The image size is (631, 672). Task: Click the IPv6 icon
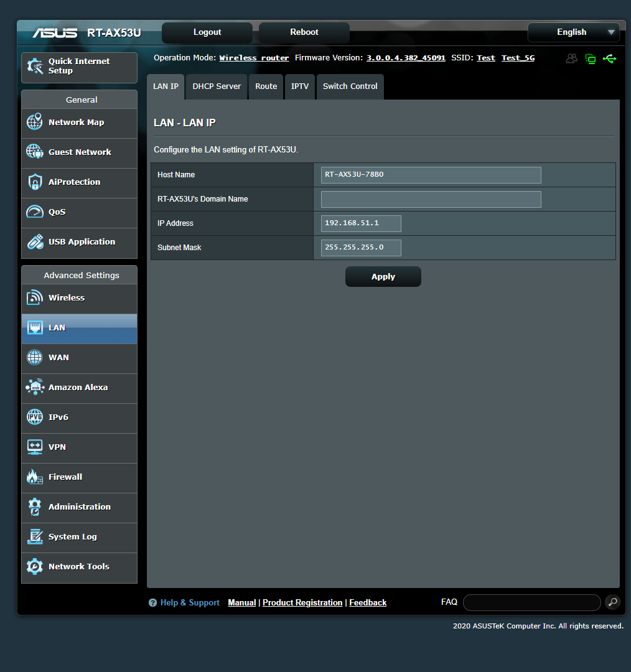(x=35, y=417)
